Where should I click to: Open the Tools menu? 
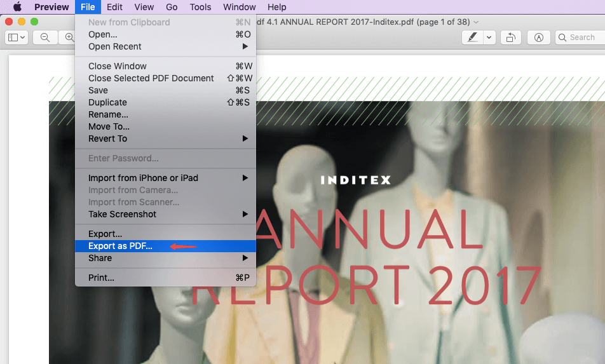point(200,7)
